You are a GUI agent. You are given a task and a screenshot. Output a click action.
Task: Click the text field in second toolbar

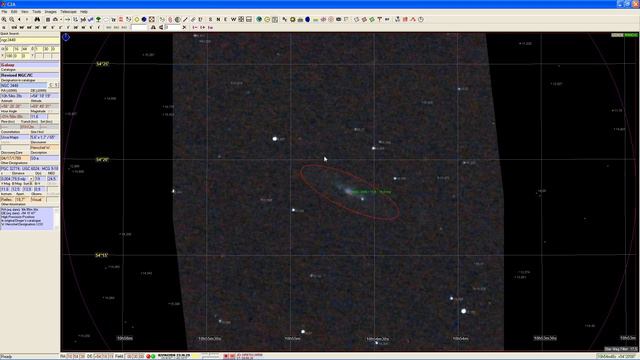(x=139, y=27)
